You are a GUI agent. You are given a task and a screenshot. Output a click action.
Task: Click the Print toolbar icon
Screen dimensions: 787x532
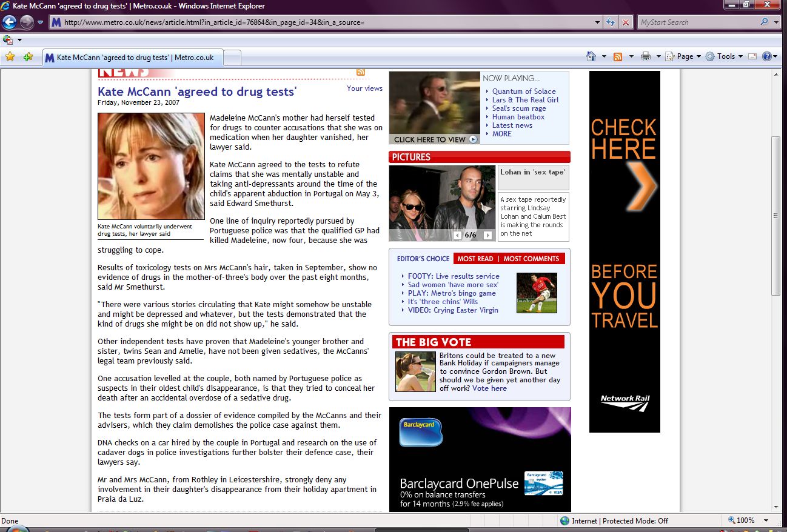(x=645, y=56)
